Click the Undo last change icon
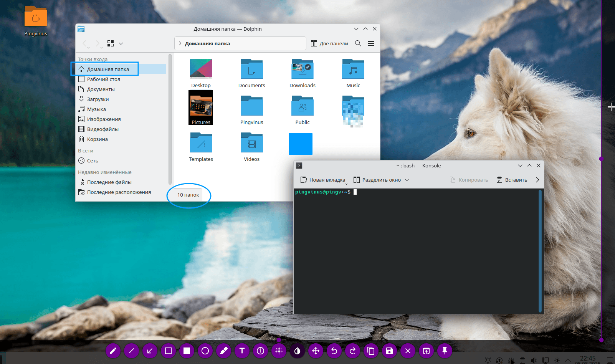The width and height of the screenshot is (615, 364). [x=334, y=351]
